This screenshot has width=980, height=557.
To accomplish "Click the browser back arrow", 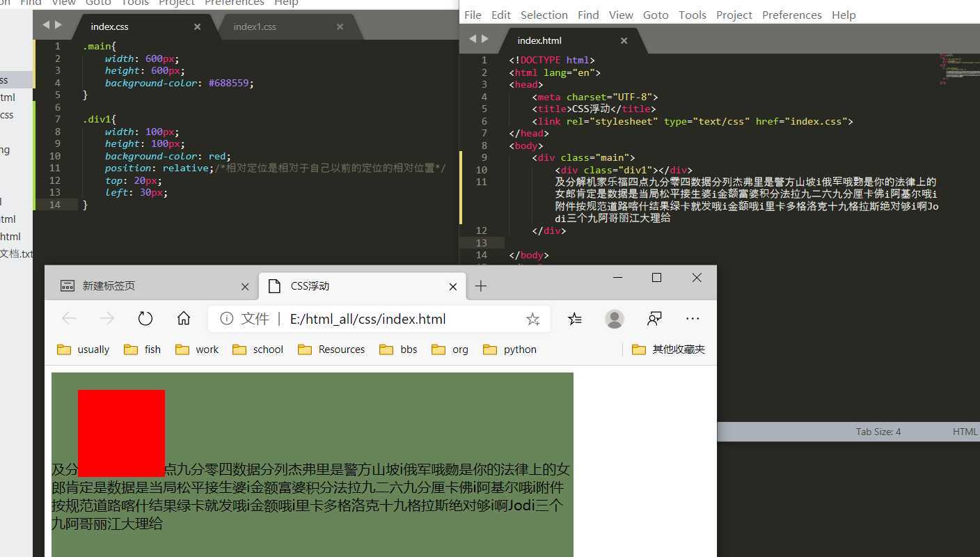I will [x=69, y=319].
